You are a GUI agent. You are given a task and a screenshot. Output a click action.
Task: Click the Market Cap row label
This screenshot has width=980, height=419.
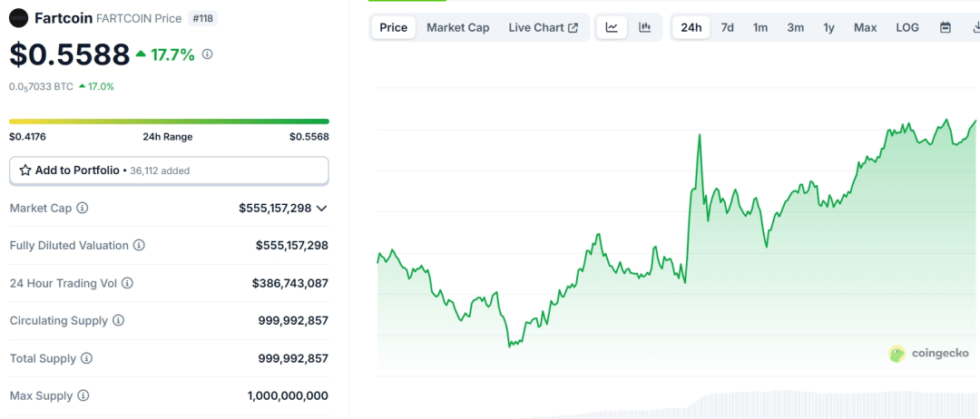point(41,208)
